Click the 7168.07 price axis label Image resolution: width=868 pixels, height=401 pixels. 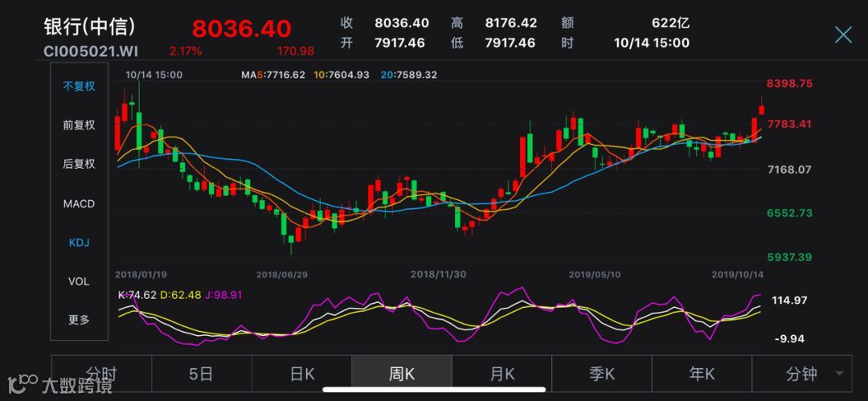[x=789, y=169]
